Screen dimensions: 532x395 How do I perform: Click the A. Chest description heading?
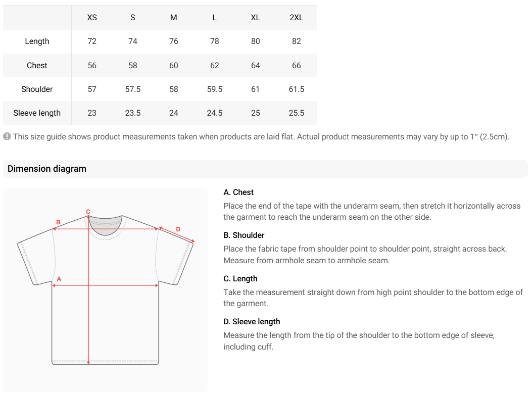point(238,192)
